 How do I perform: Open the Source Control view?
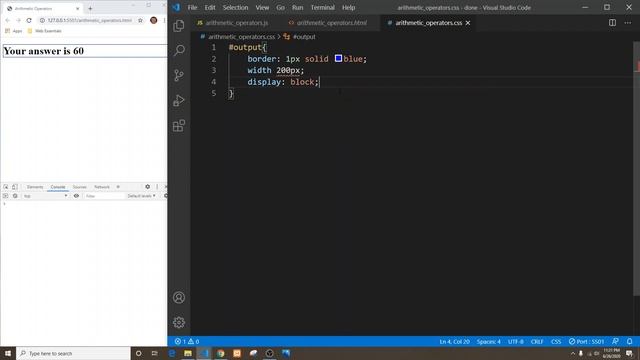pos(179,76)
